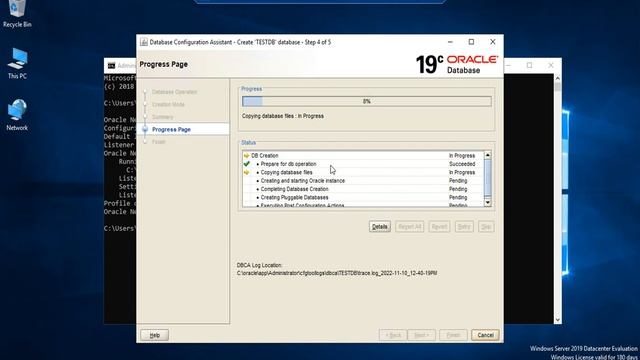Maximize the Command Prompt window
The height and width of the screenshot is (360, 640).
pos(529,65)
